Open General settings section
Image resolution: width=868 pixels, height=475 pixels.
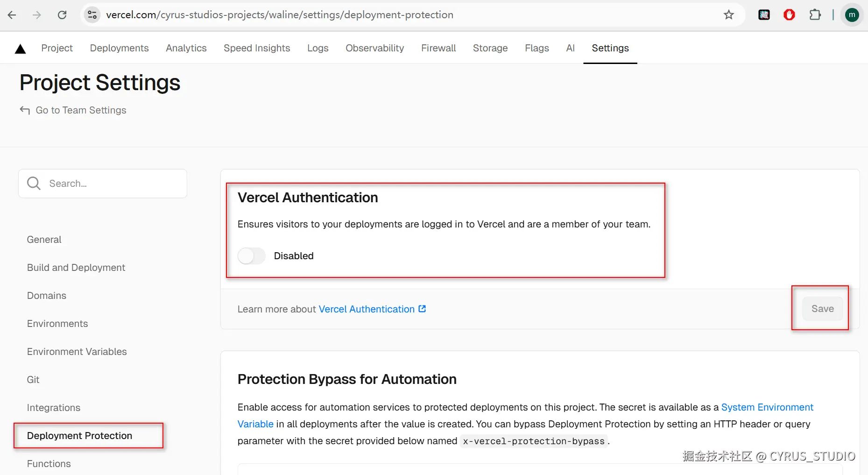(x=44, y=240)
